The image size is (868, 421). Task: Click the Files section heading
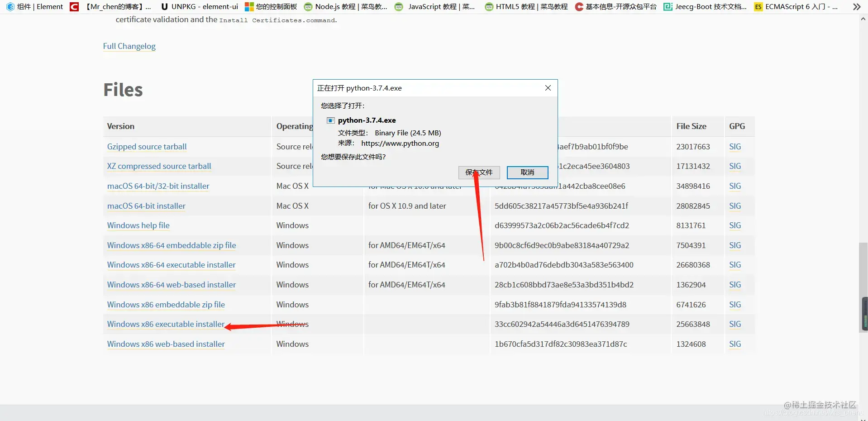pos(123,90)
